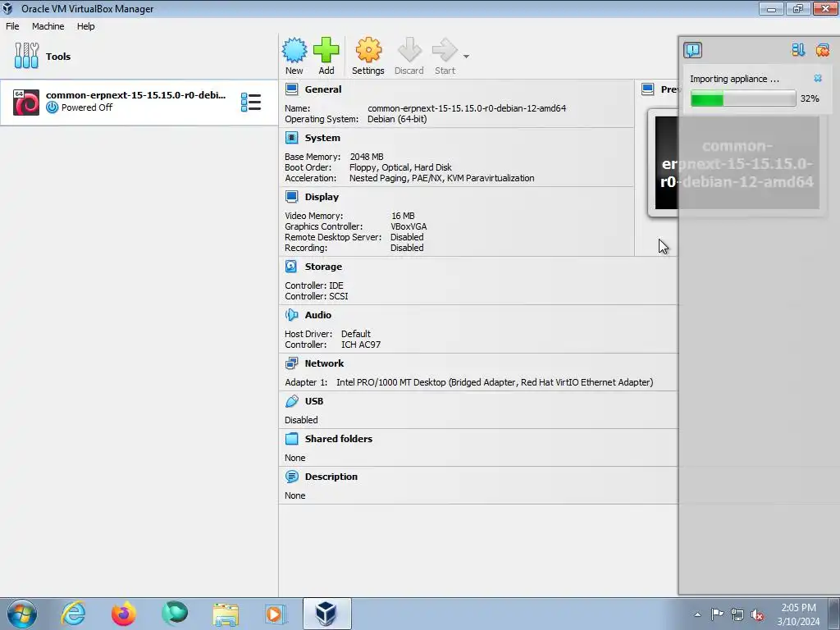840x630 pixels.
Task: Click the Audio speaker icon
Action: (291, 315)
